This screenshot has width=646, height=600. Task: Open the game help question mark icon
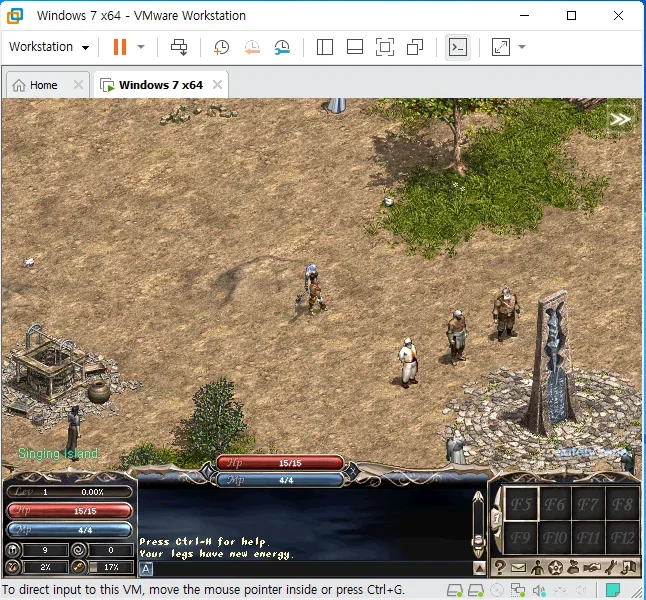click(x=499, y=567)
